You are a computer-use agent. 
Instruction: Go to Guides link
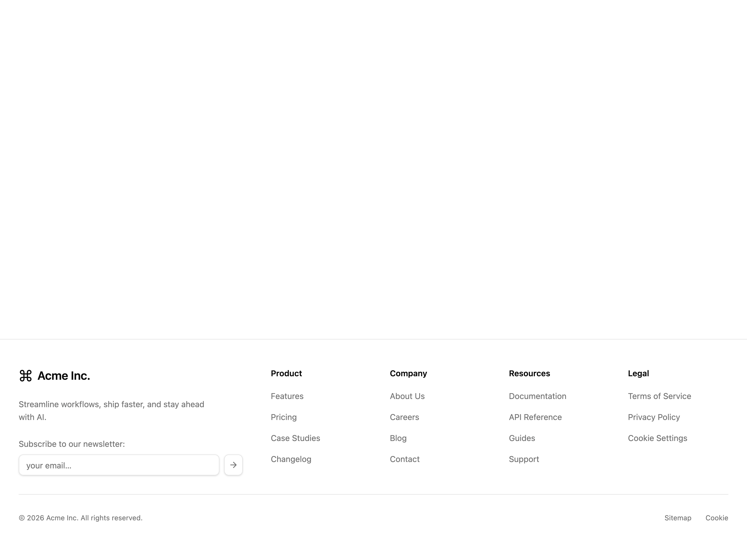point(522,438)
